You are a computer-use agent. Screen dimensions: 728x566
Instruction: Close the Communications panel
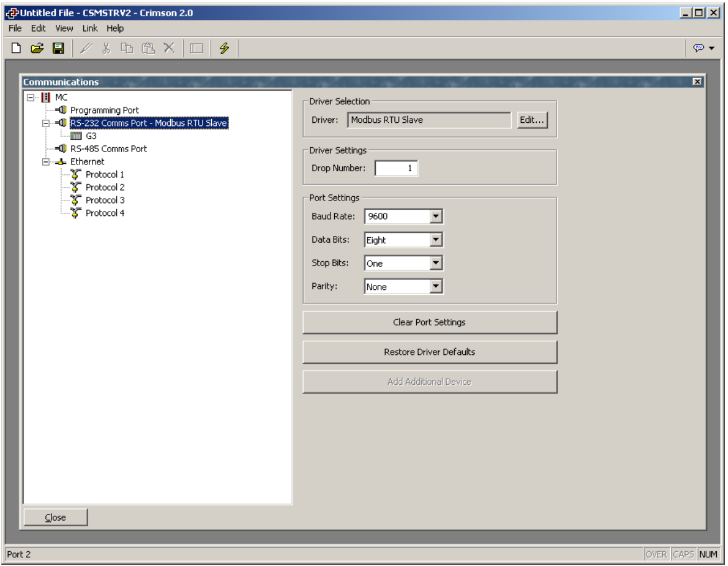coord(697,82)
